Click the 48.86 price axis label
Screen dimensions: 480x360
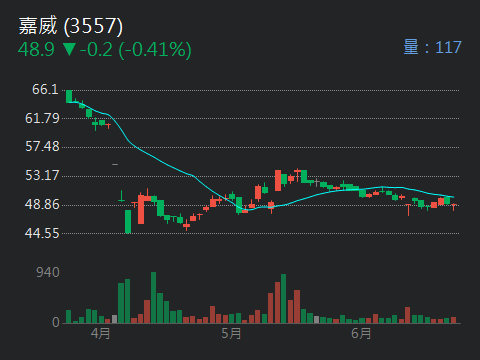42,204
